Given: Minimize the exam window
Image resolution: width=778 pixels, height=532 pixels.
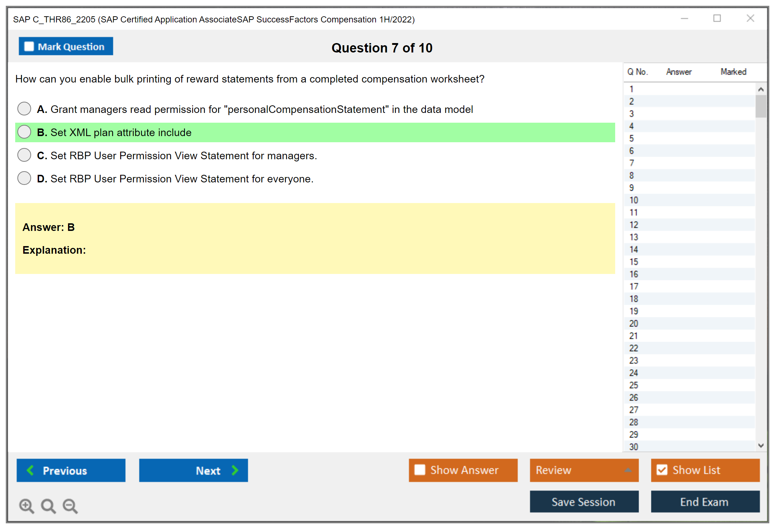Looking at the screenshot, I should click(x=684, y=18).
